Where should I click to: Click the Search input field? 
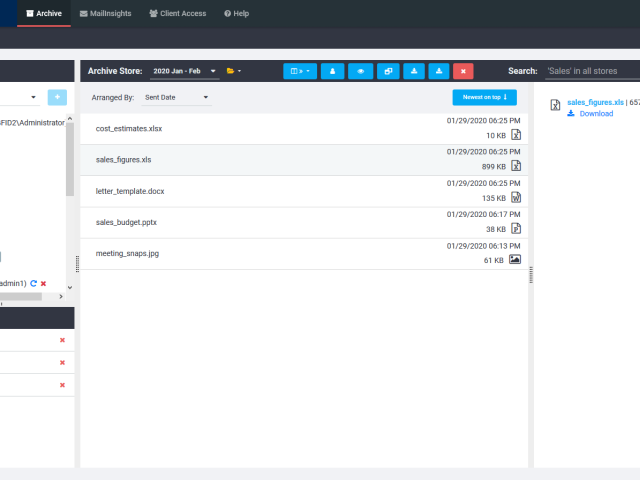590,72
